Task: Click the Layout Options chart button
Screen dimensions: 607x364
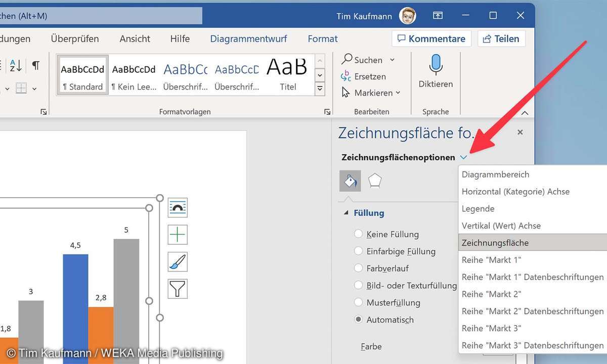Action: (x=178, y=207)
